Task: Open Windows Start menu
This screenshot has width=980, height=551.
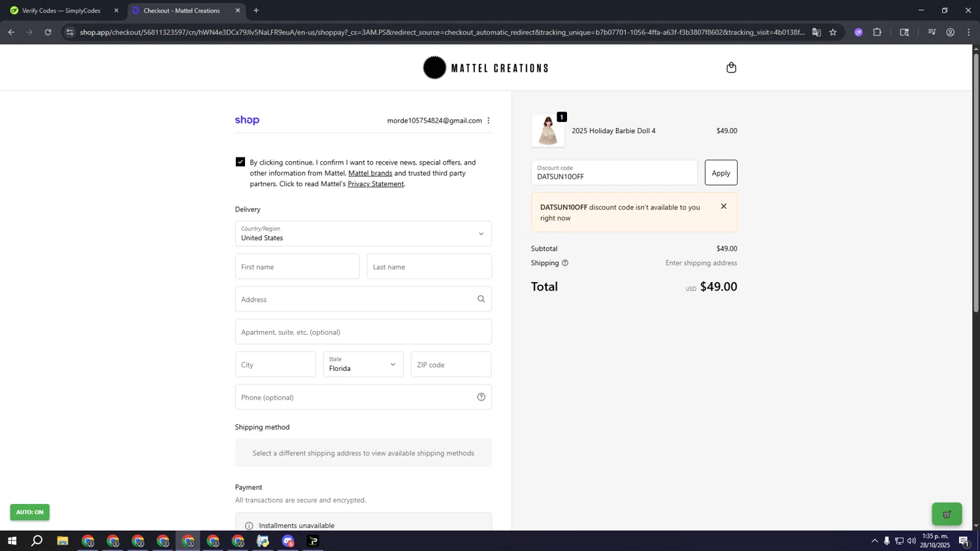Action: 12,541
